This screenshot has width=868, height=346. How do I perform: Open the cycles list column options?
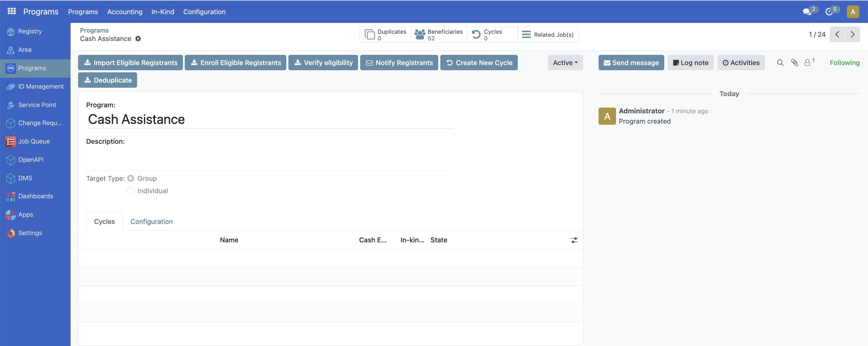point(574,240)
